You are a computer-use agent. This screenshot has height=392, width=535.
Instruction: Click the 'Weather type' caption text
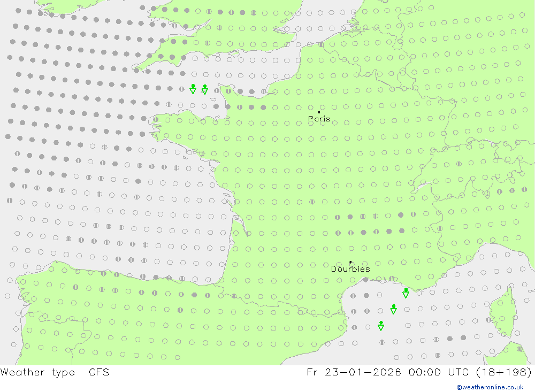coord(37,372)
